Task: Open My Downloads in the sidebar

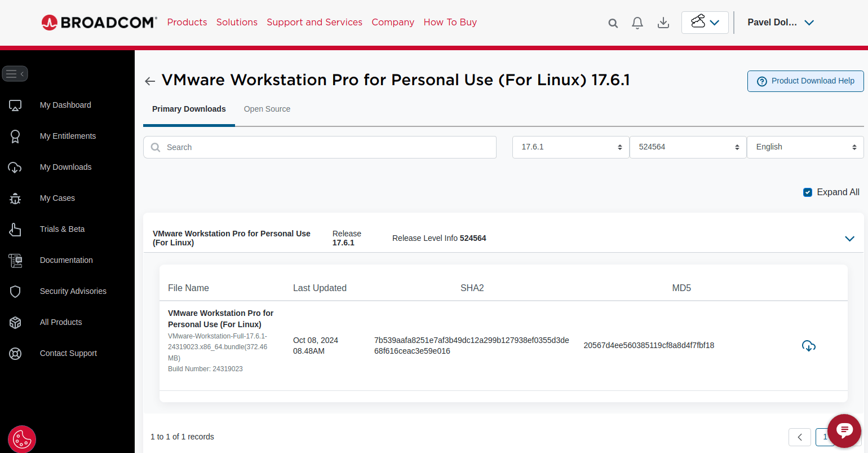Action: 65,167
